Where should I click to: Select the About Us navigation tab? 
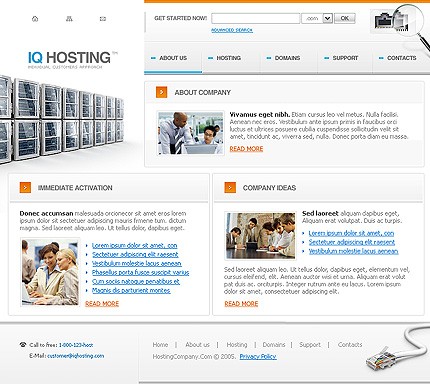173,58
